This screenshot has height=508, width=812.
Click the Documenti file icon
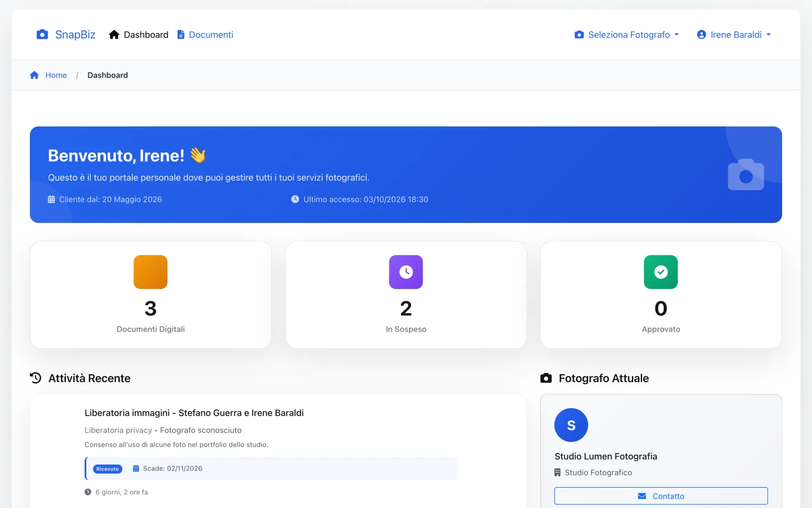point(181,35)
